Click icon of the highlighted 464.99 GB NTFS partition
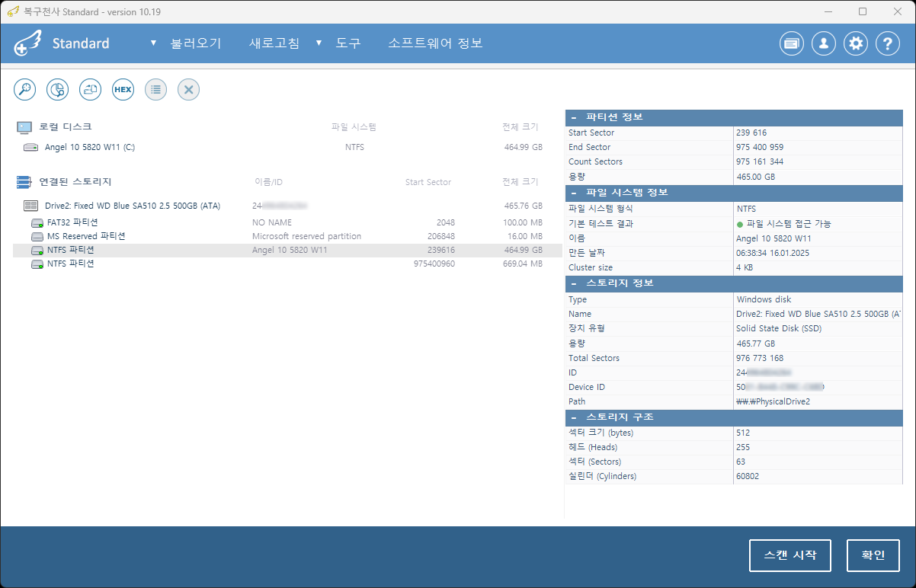Image resolution: width=916 pixels, height=588 pixels. coord(37,250)
